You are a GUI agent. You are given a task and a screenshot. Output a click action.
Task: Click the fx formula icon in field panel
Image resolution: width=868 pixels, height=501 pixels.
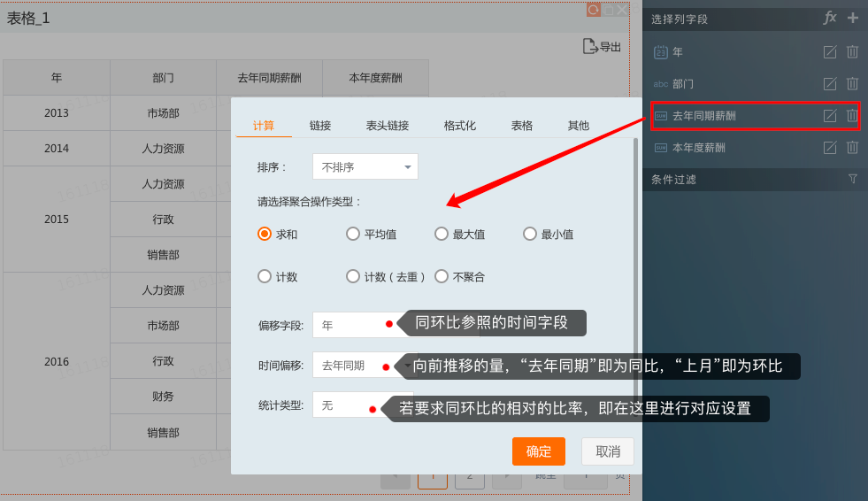click(829, 18)
